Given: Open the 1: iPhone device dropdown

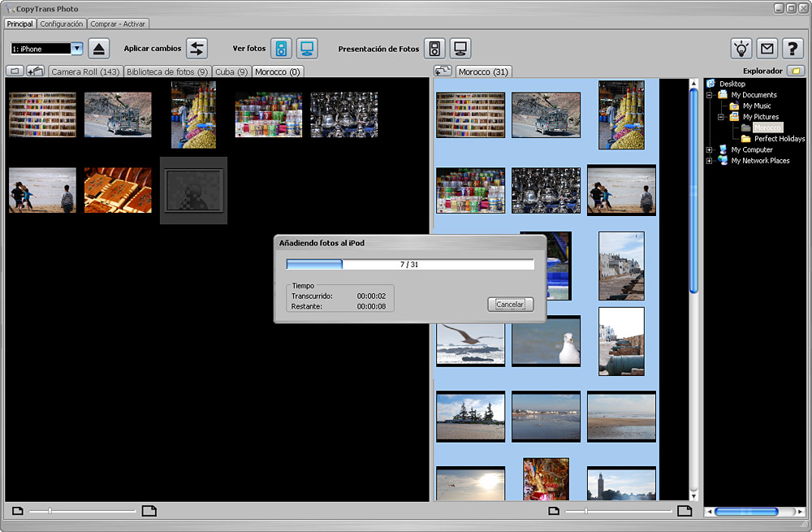Looking at the screenshot, I should point(76,49).
